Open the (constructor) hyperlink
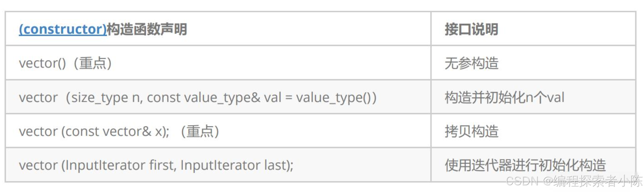 pyautogui.click(x=62, y=29)
